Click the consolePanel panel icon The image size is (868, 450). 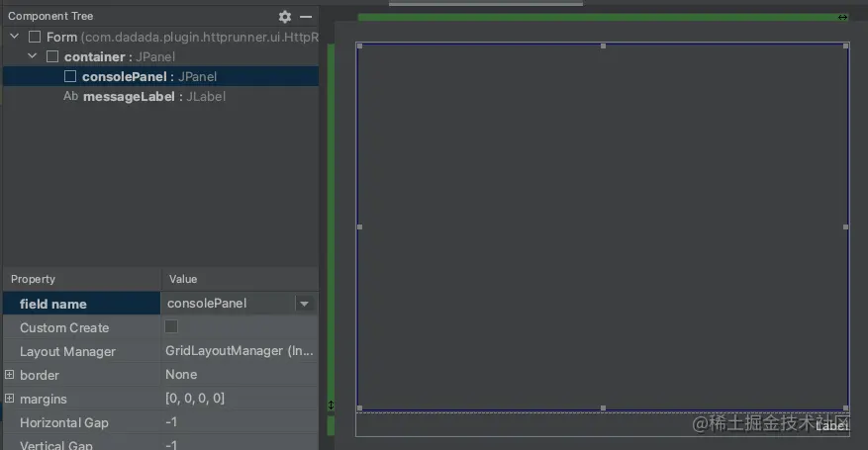tap(70, 76)
